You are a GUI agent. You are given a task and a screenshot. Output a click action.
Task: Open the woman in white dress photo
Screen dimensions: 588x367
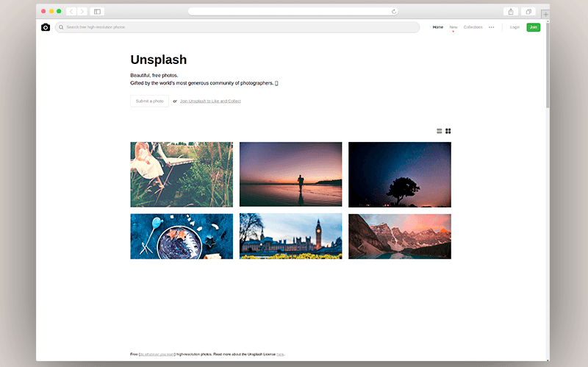182,174
